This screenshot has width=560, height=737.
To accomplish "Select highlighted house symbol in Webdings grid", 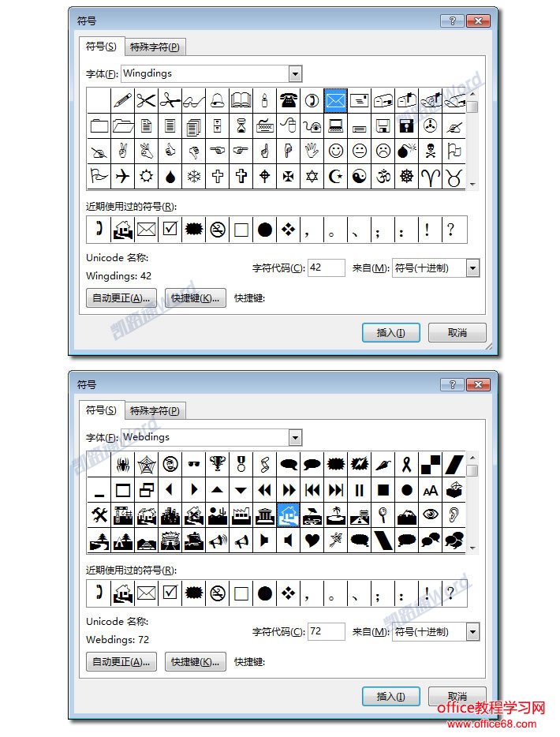I will pyautogui.click(x=288, y=515).
